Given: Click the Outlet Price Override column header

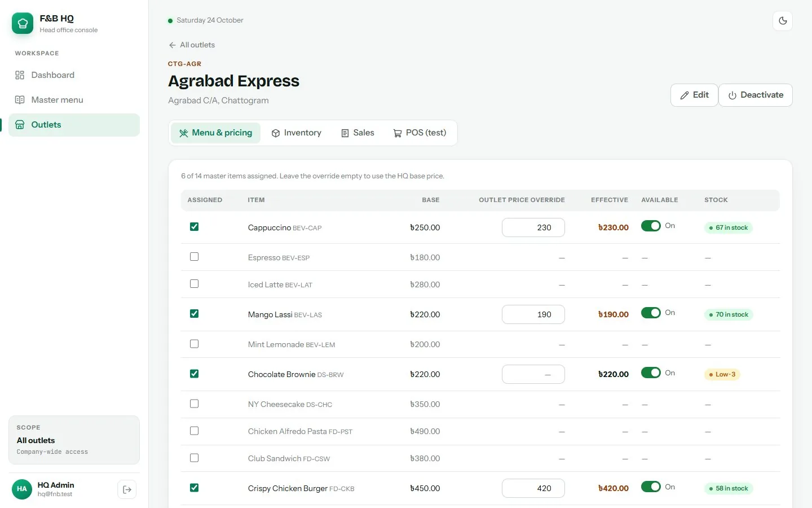Looking at the screenshot, I should click(x=522, y=200).
